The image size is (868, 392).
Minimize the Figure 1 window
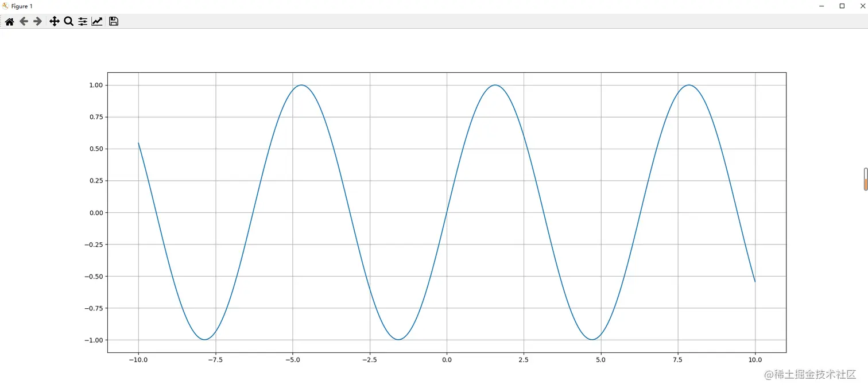tap(822, 6)
